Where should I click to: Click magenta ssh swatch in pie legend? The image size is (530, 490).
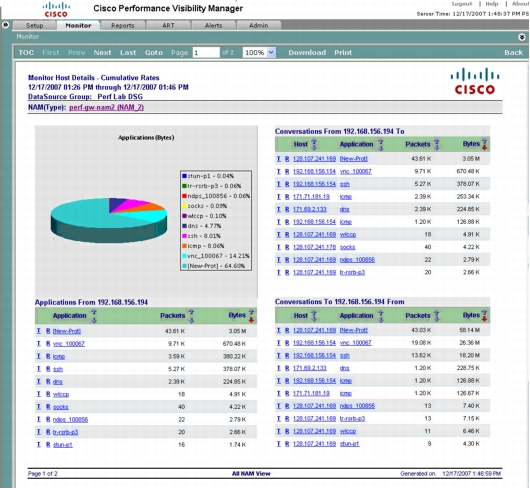184,236
